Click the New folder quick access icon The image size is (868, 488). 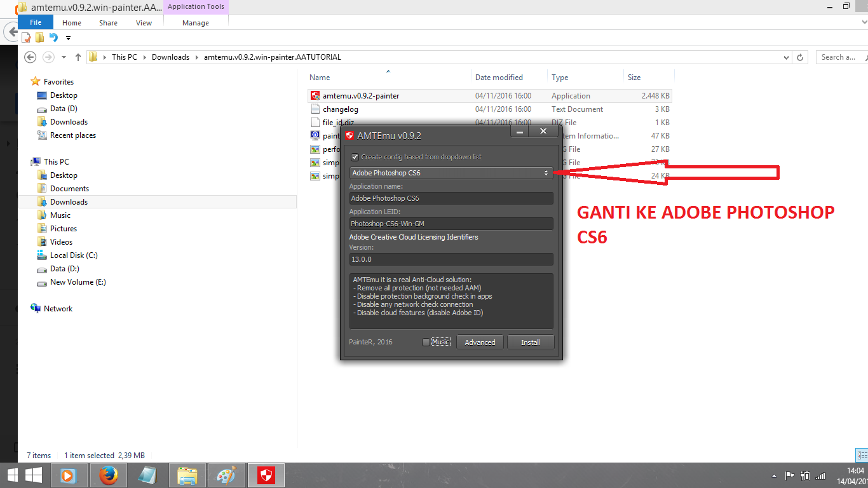tap(39, 38)
